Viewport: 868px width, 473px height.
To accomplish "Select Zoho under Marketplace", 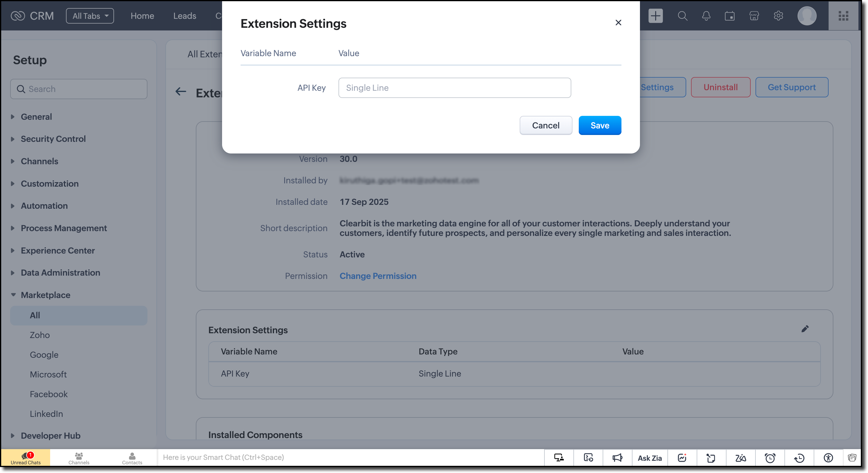I will click(40, 335).
